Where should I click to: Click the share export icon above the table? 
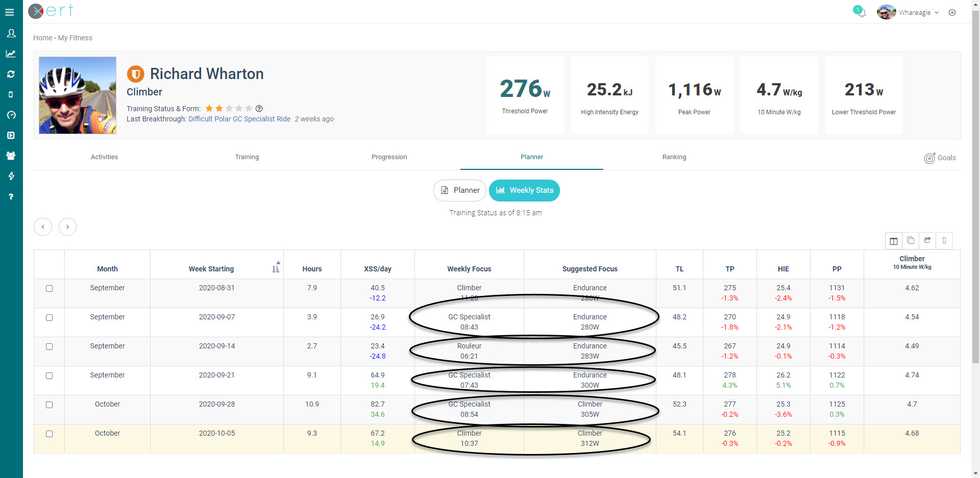(927, 240)
